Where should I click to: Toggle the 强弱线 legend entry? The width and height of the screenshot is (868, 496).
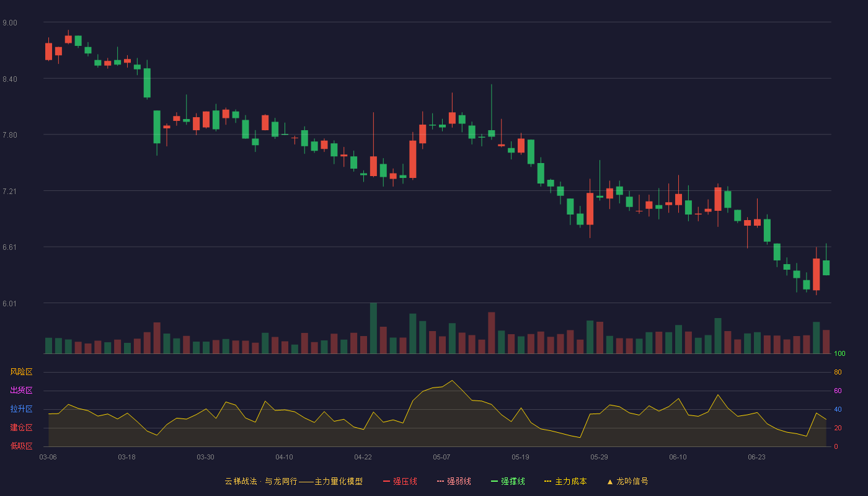(454, 481)
